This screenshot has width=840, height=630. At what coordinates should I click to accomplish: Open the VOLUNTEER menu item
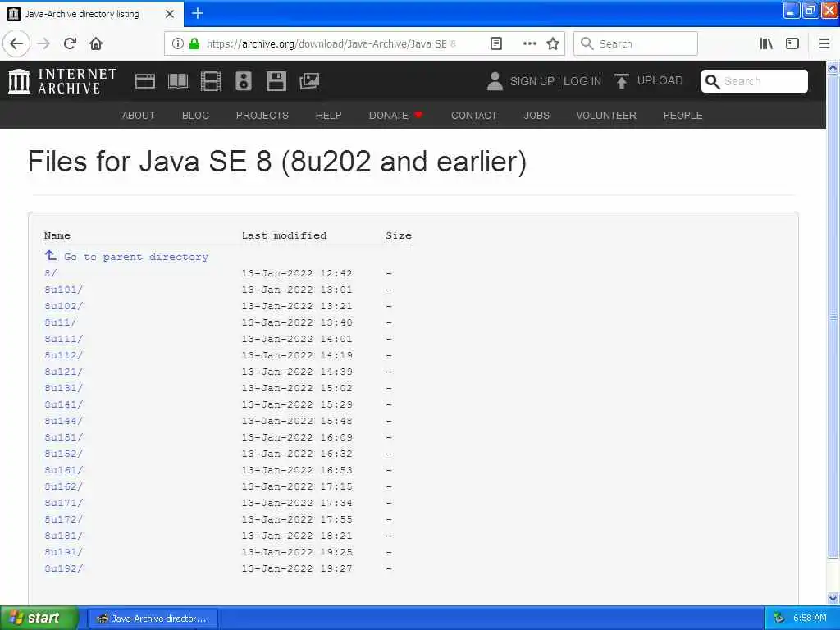606,115
